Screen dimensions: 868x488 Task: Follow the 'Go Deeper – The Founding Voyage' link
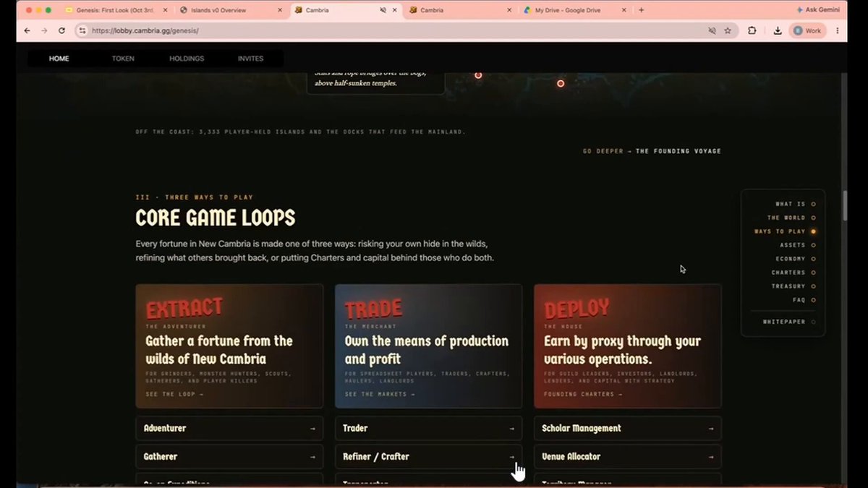[x=652, y=151]
